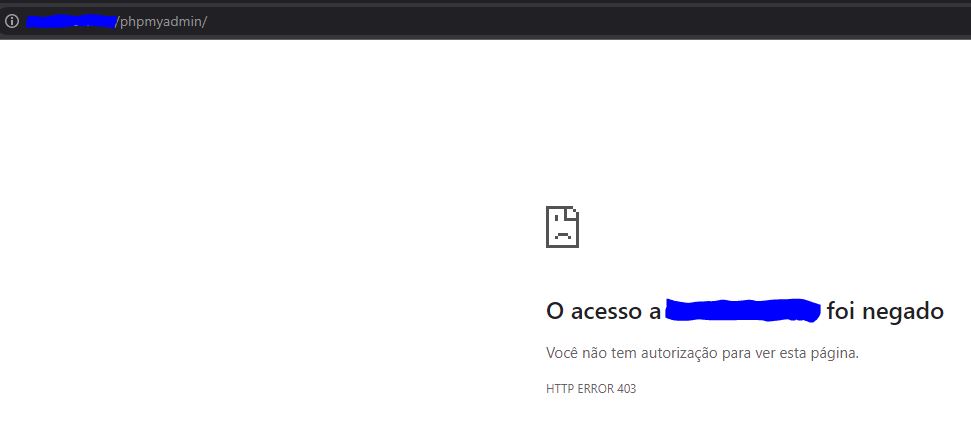Image resolution: width=971 pixels, height=427 pixels.
Task: Click the "foi negado" heading words
Action: tap(885, 311)
